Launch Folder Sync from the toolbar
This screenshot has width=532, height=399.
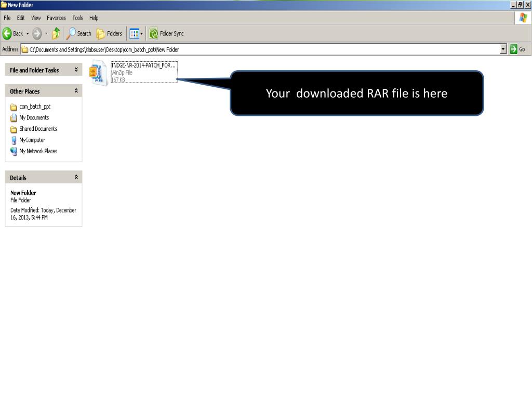(x=166, y=33)
